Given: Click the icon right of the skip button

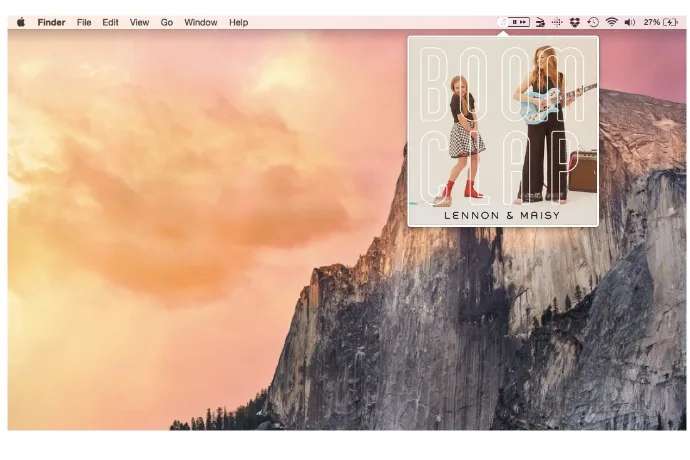Looking at the screenshot, I should tap(540, 21).
